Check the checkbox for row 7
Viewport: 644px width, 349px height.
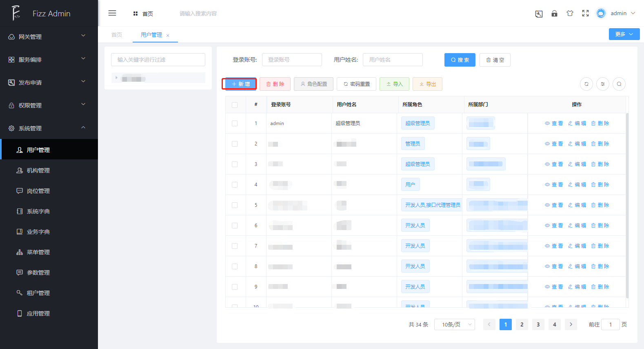(x=235, y=246)
